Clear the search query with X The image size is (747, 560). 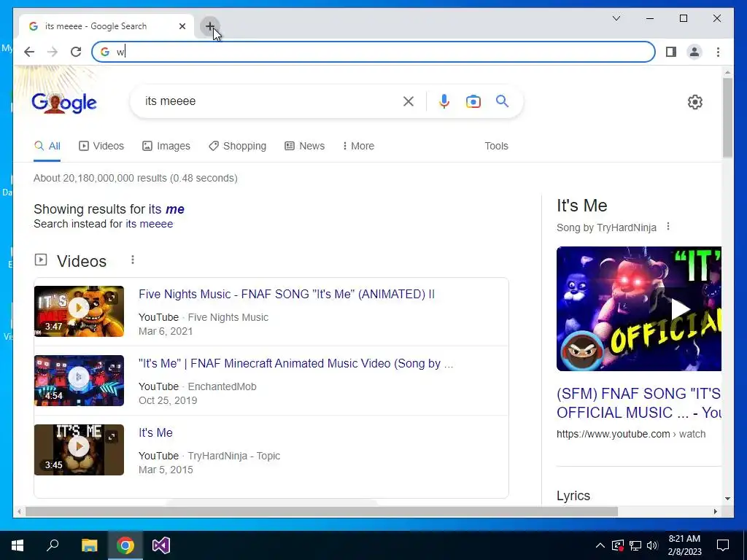point(409,101)
